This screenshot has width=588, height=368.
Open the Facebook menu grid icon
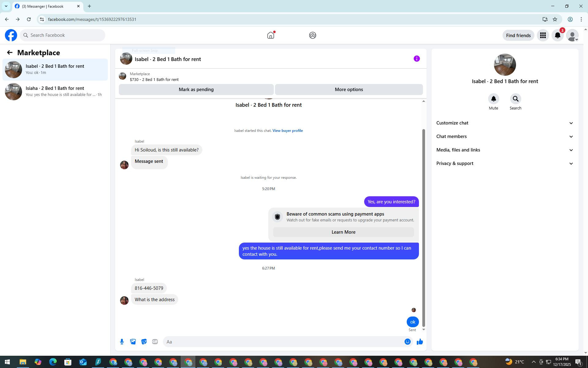pos(543,36)
